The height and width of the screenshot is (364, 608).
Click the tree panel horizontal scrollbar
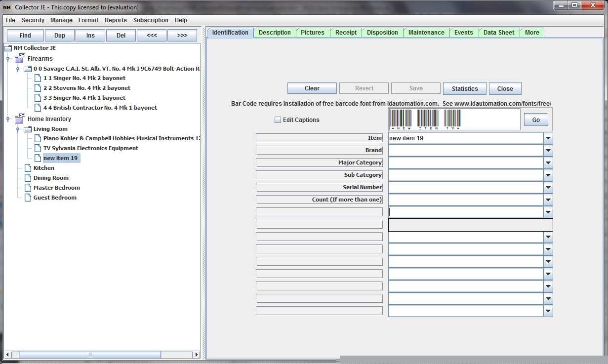[x=89, y=355]
